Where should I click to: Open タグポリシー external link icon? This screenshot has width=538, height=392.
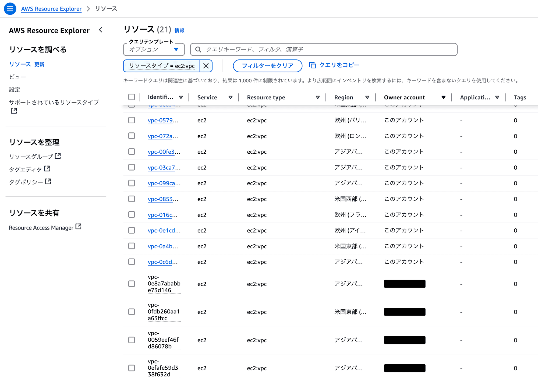click(x=48, y=181)
